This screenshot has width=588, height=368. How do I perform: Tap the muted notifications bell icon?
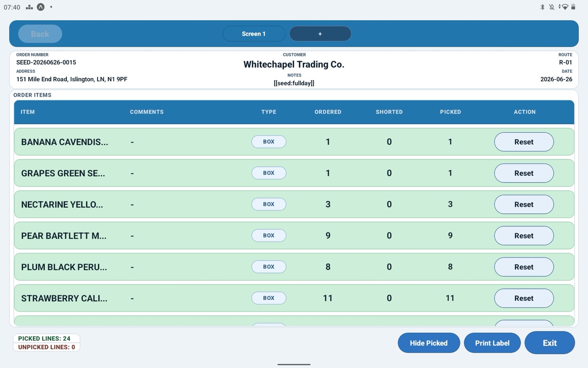(x=551, y=7)
